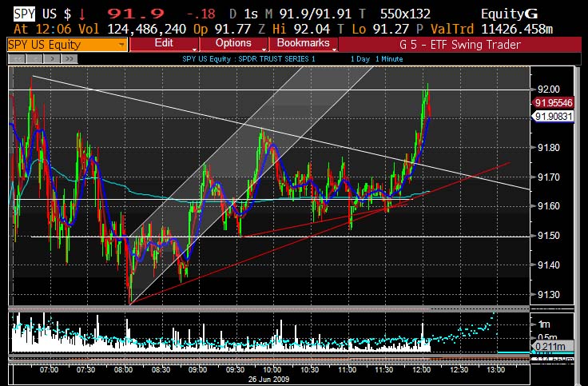Click the red 91.95546 price tag
Screen dimensions: 588x386
[x=553, y=103]
